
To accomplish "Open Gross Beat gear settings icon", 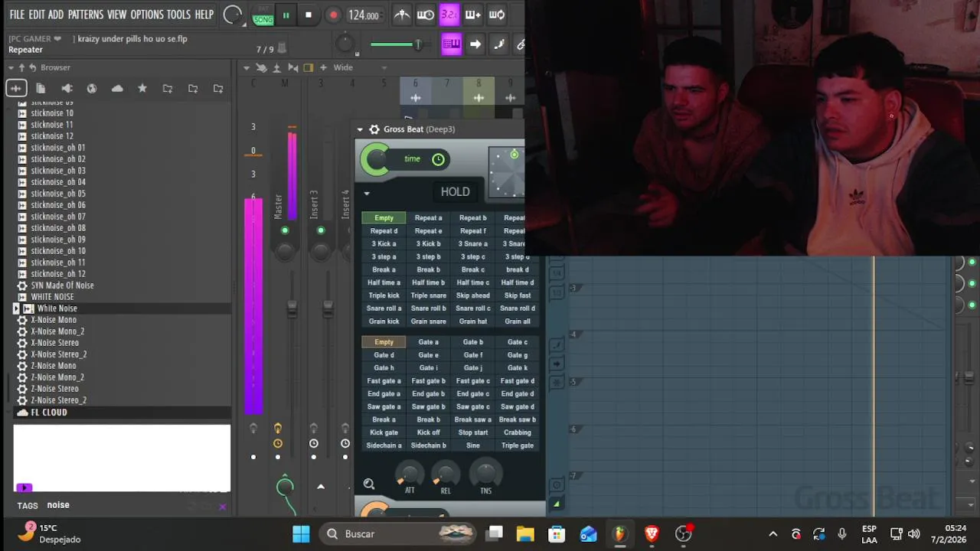I will pyautogui.click(x=374, y=129).
